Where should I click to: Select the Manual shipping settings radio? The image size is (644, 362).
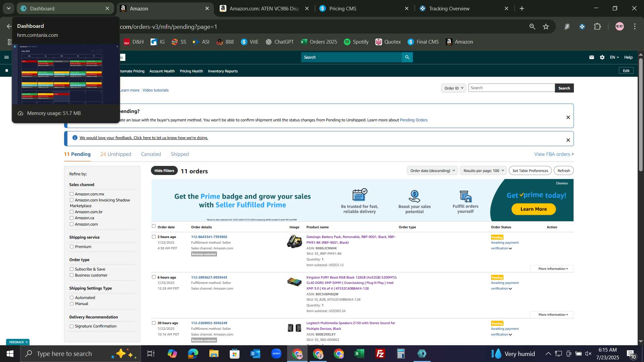[71, 304]
